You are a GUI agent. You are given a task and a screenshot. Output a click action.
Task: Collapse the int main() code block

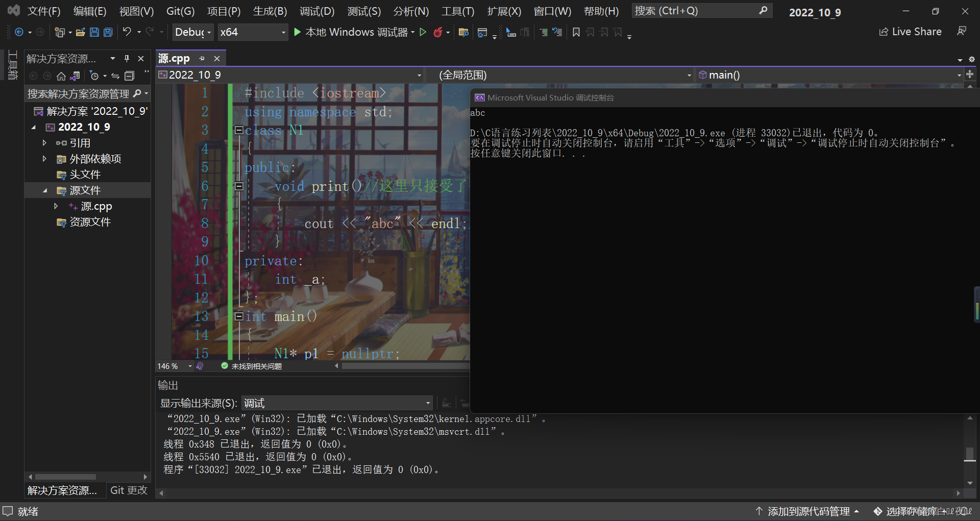click(238, 316)
